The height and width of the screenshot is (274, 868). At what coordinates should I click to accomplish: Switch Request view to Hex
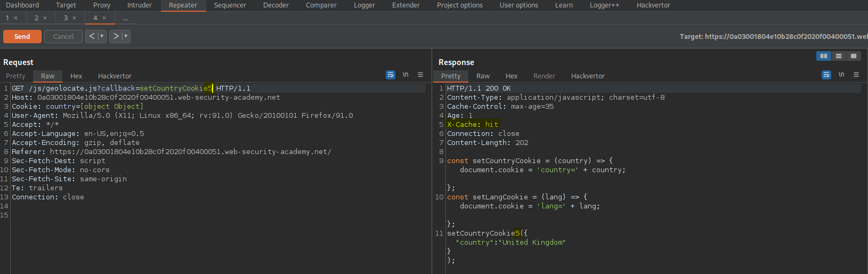[76, 76]
